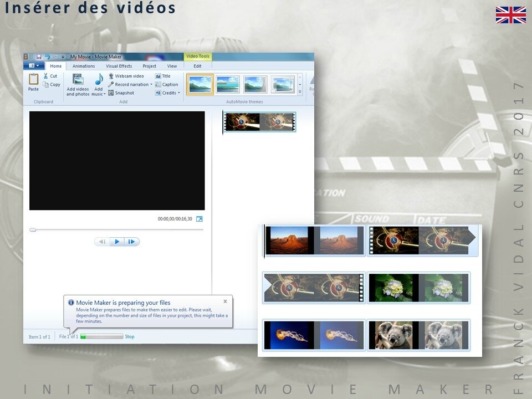
Task: Start Webcam video capture
Action: [126, 76]
